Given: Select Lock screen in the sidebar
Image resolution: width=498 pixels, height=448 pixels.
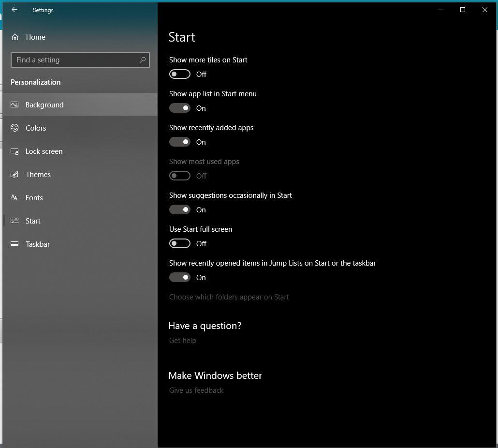Looking at the screenshot, I should (x=80, y=151).
